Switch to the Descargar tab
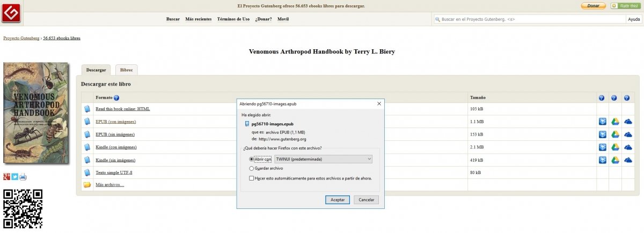Image resolution: width=644 pixels, height=233 pixels. tap(96, 70)
